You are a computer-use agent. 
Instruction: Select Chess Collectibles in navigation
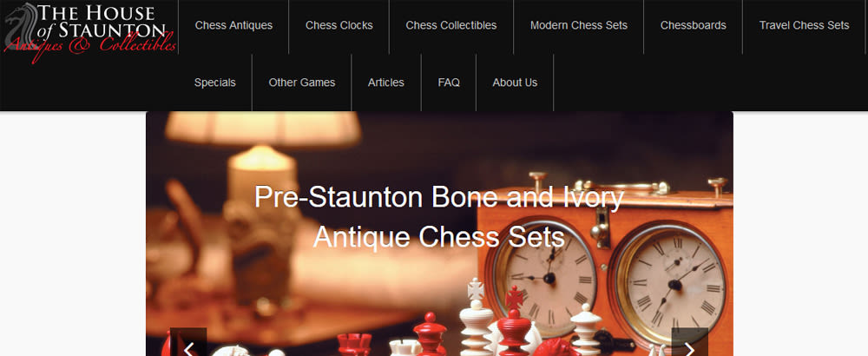(x=451, y=25)
